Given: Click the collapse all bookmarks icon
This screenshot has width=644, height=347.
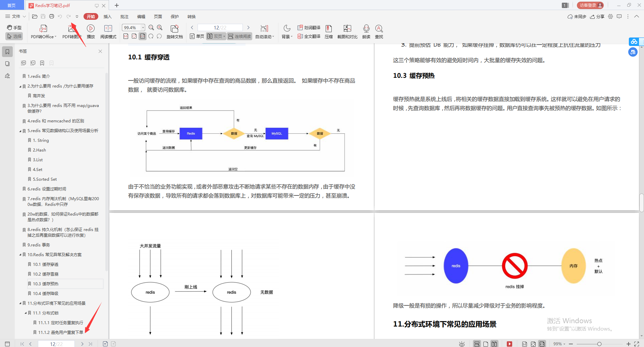Looking at the screenshot, I should point(33,63).
